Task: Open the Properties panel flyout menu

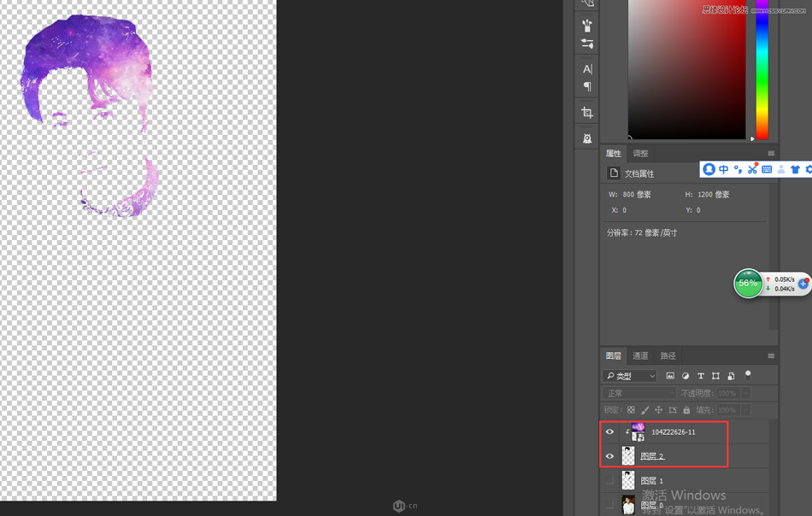Action: click(771, 153)
